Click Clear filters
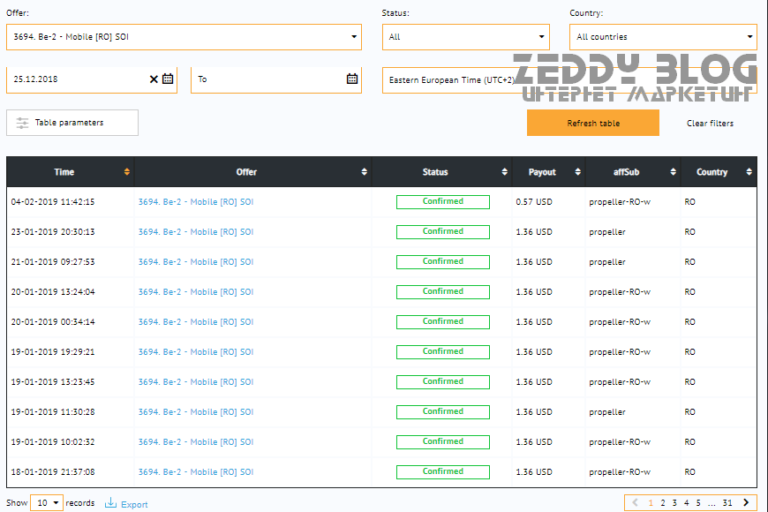 coord(710,123)
